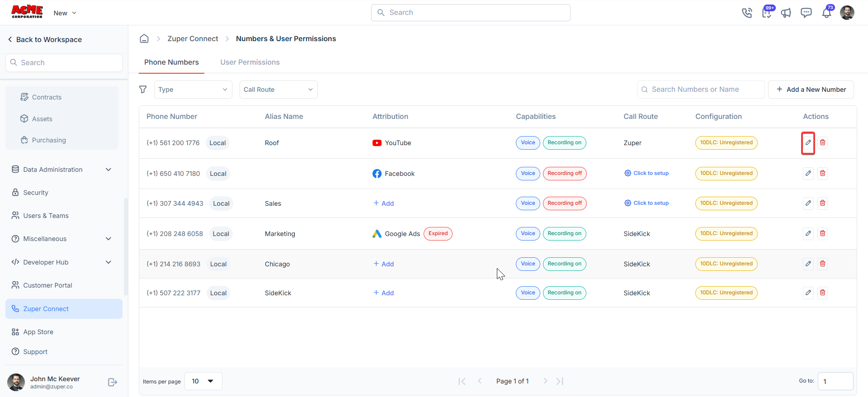Image resolution: width=868 pixels, height=397 pixels.
Task: Edit the 507 222 3177 number row
Action: 808,293
